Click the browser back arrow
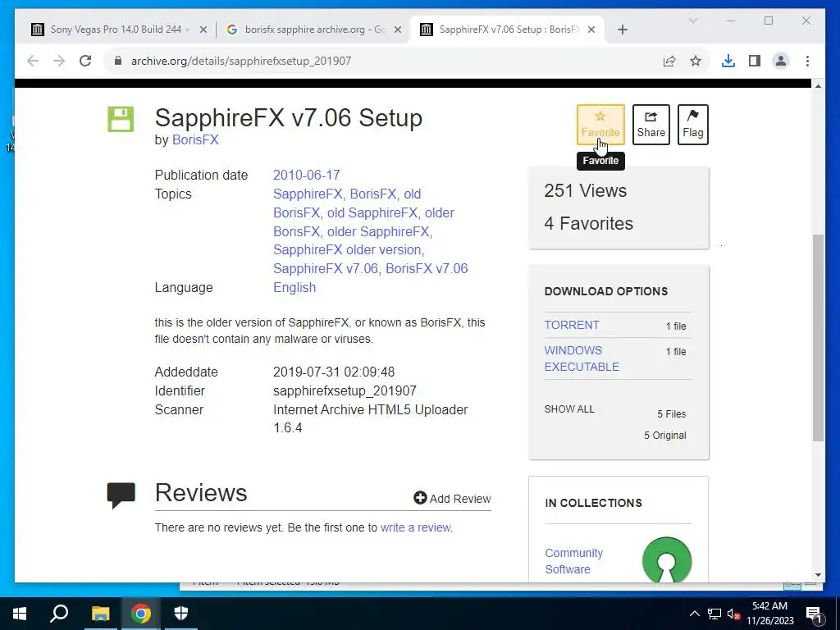 [33, 61]
